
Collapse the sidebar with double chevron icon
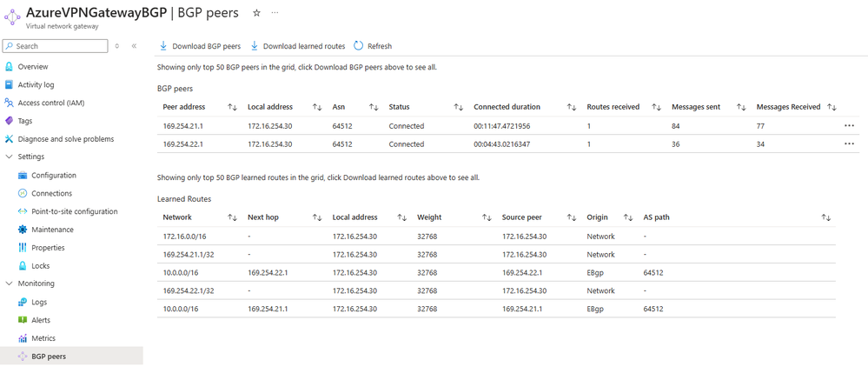coord(134,46)
